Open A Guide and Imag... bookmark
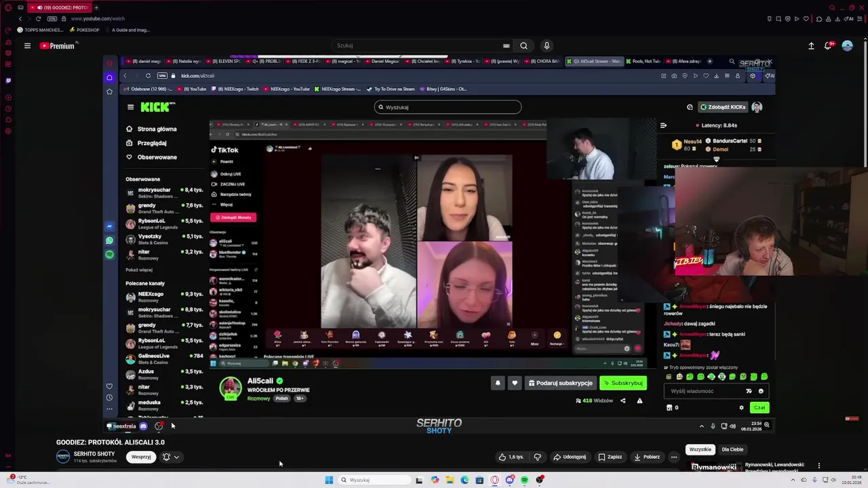The width and height of the screenshot is (868, 488). (127, 30)
